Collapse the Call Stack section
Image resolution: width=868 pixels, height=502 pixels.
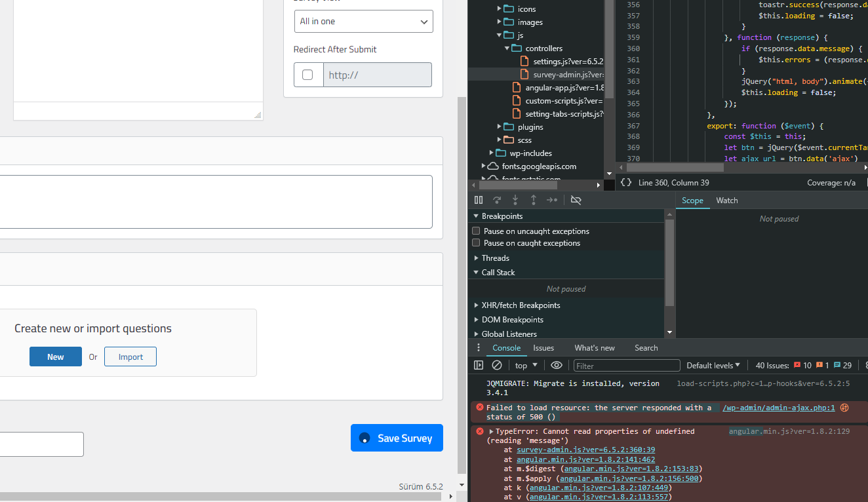476,273
